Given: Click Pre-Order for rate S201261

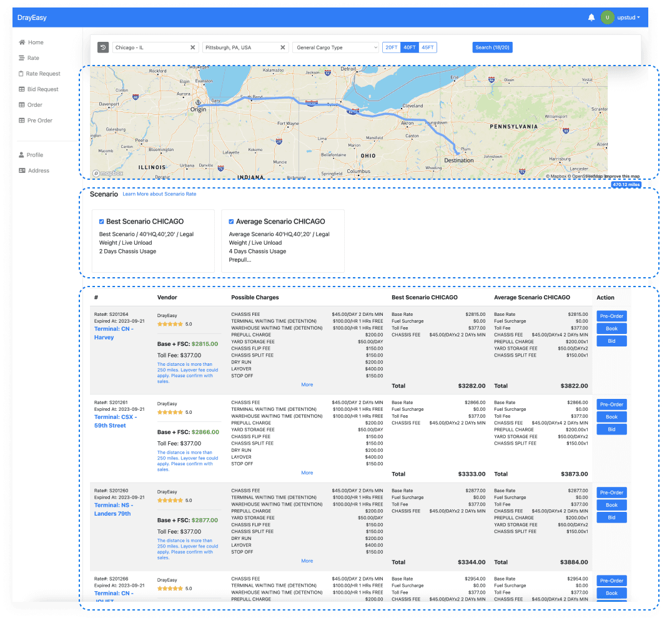Looking at the screenshot, I should (611, 405).
